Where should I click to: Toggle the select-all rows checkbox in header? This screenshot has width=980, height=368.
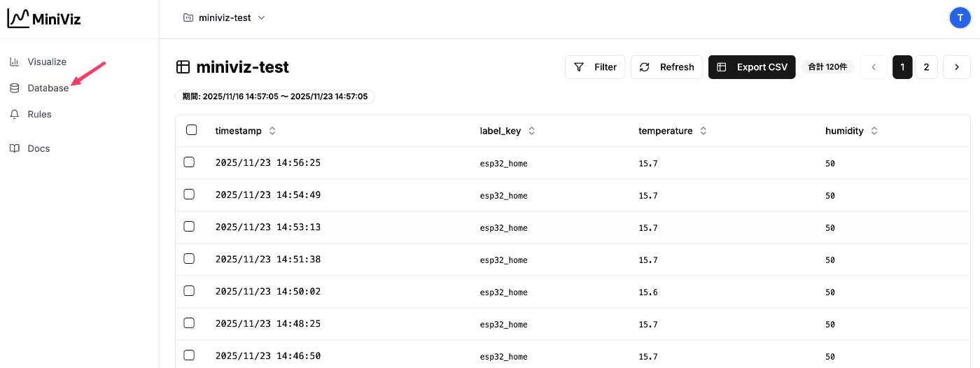pyautogui.click(x=191, y=130)
